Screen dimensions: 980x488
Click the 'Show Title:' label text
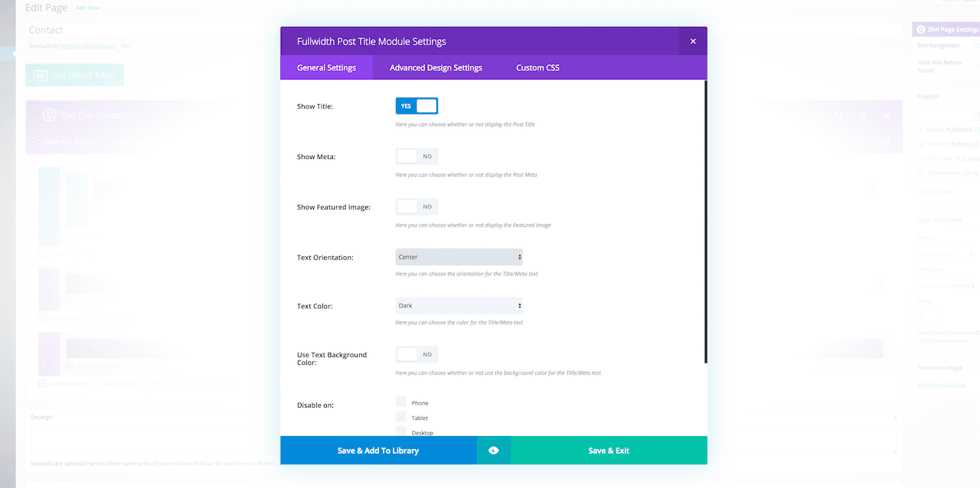click(x=315, y=106)
